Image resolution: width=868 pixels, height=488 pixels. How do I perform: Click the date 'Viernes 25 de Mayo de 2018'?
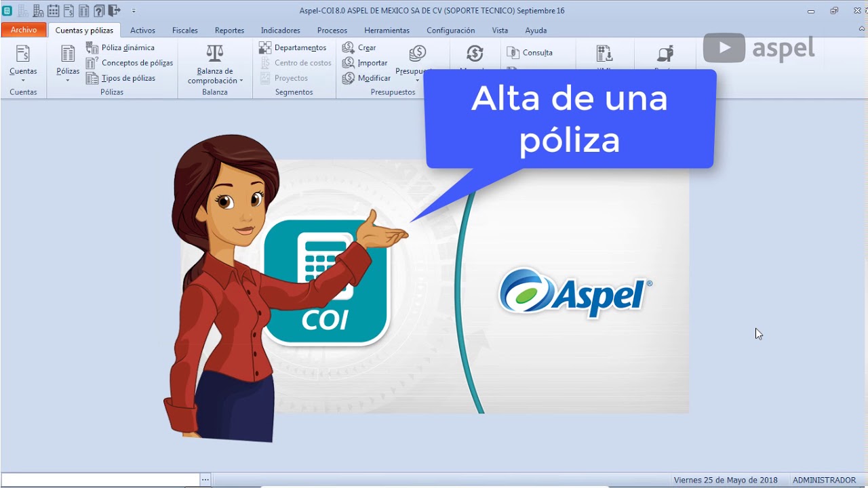(x=726, y=480)
